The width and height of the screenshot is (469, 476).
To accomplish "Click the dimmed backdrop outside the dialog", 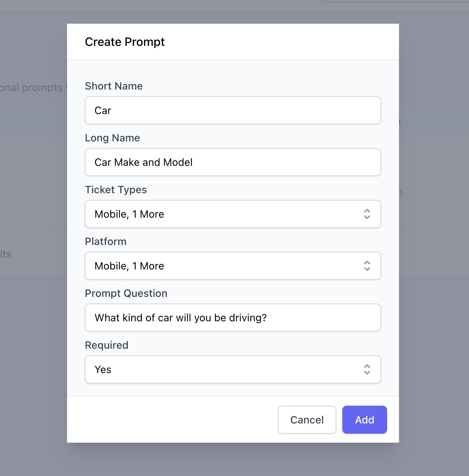I will point(33,352).
